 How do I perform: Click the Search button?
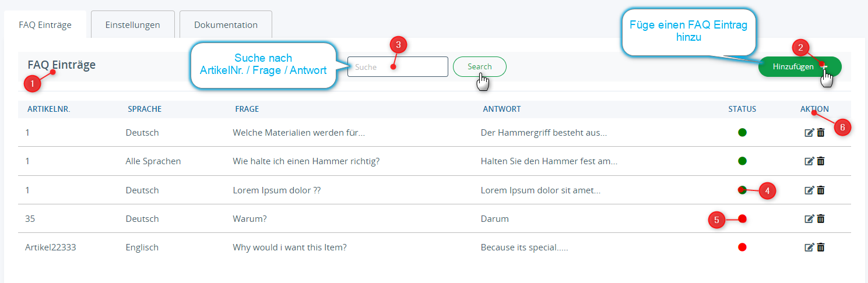click(x=480, y=66)
